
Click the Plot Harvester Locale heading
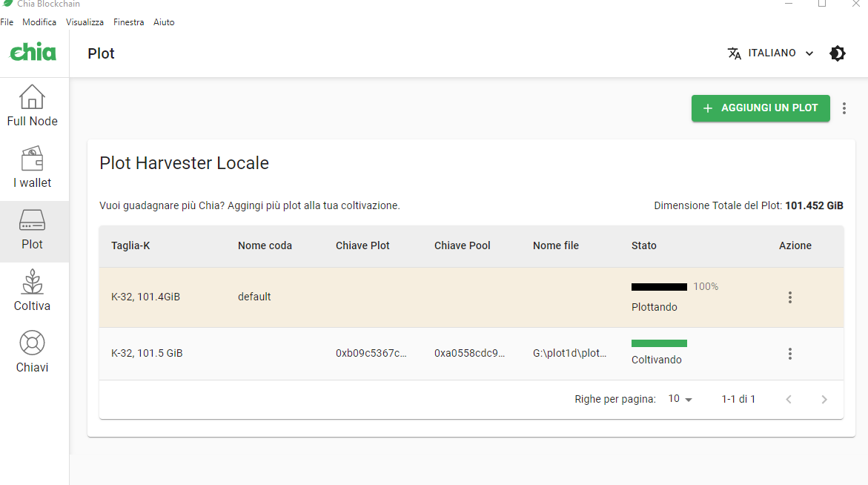click(x=185, y=163)
